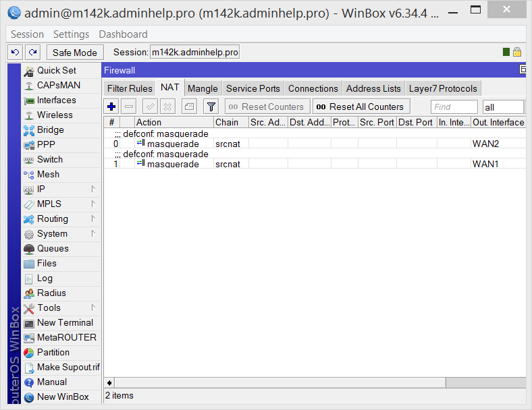
Task: Expand the Tools submenu
Action: tap(61, 308)
